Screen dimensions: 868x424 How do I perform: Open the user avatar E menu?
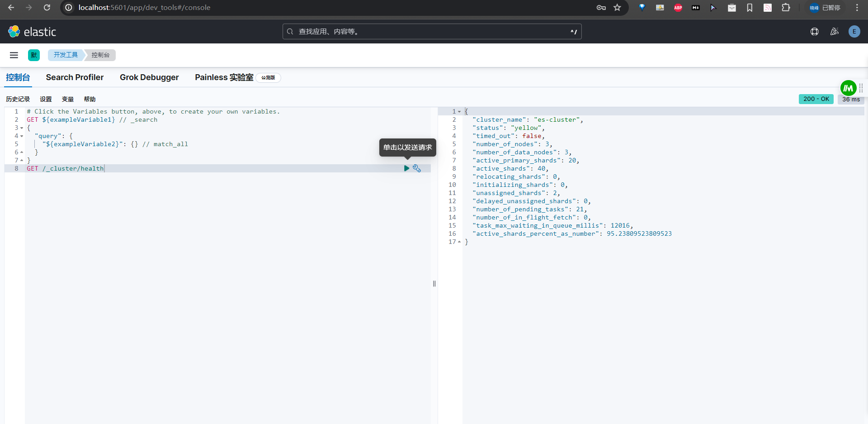[x=854, y=32]
